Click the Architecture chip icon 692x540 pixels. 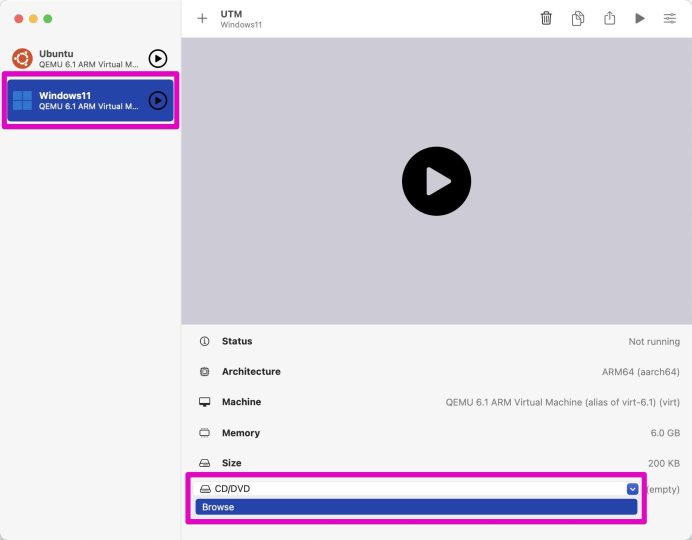click(204, 371)
